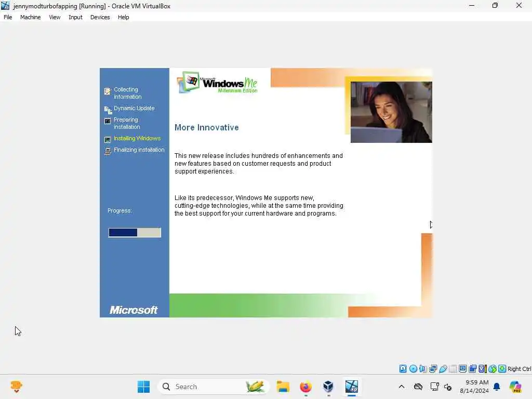Viewport: 532px width, 399px height.
Task: Click the More Innovative heading
Action: [x=207, y=127]
